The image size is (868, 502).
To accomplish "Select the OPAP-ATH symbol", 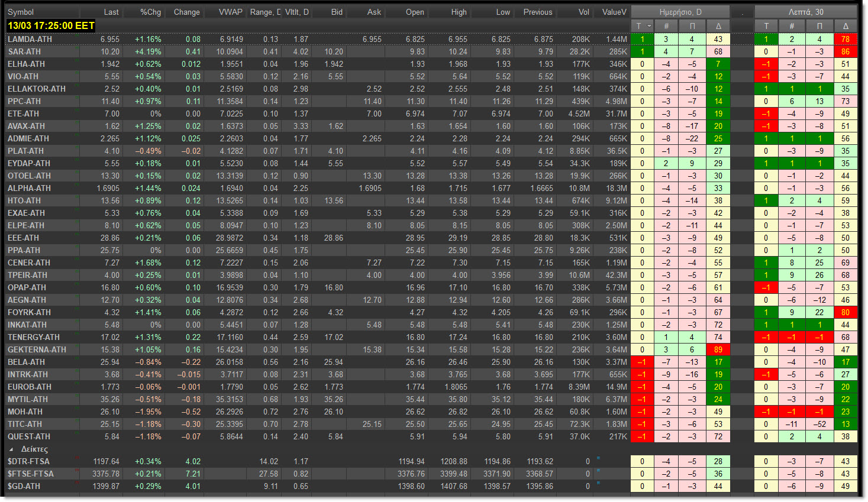I will [27, 287].
